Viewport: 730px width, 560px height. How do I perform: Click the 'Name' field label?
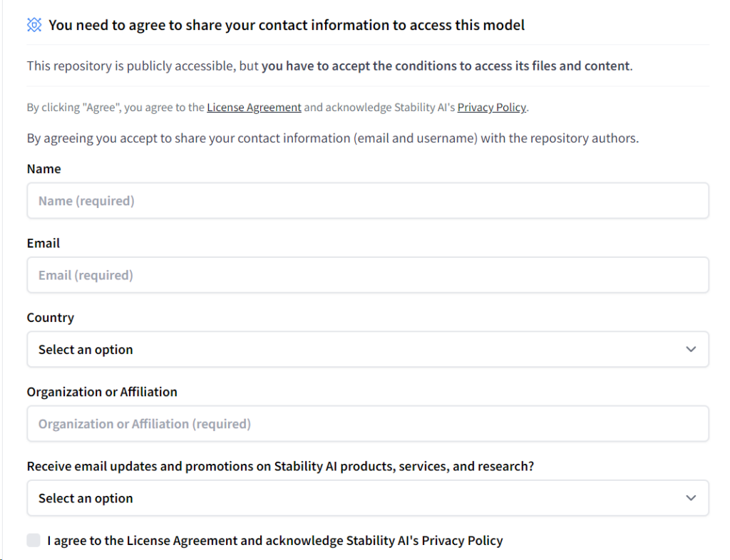point(43,169)
